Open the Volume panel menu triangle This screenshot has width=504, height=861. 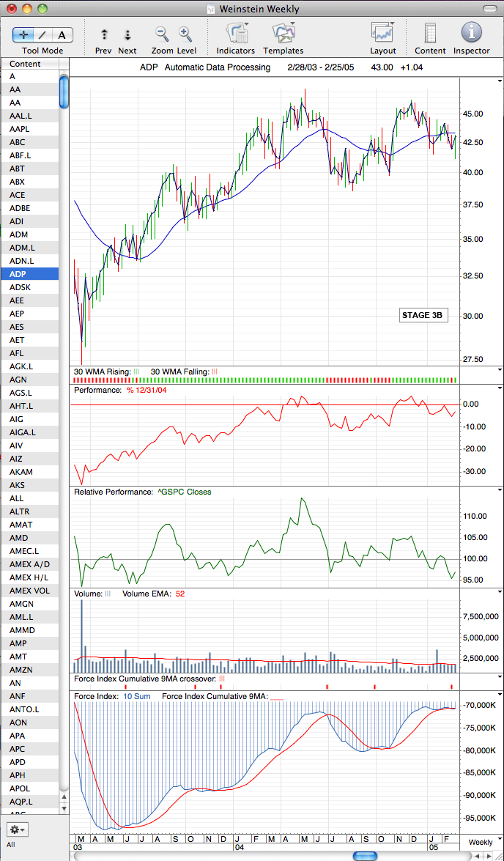(500, 592)
